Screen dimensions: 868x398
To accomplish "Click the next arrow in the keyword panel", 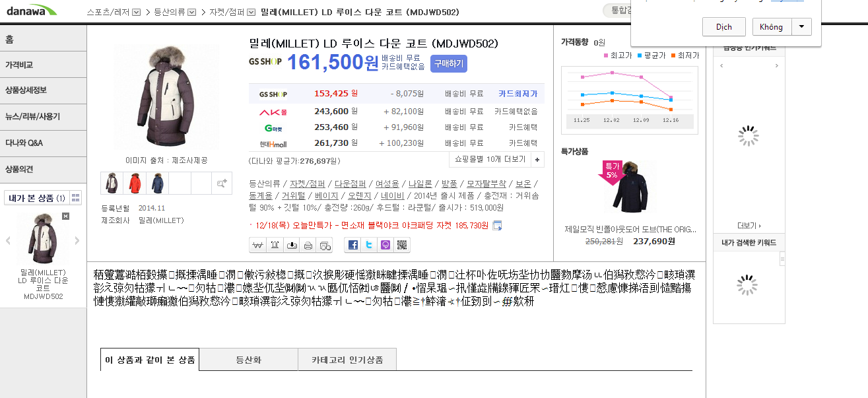I will (777, 66).
